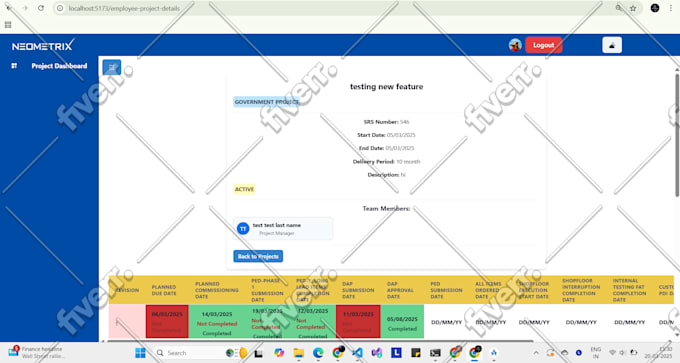680x363 pixels.
Task: Click the white icon button beside Logout
Action: click(611, 45)
